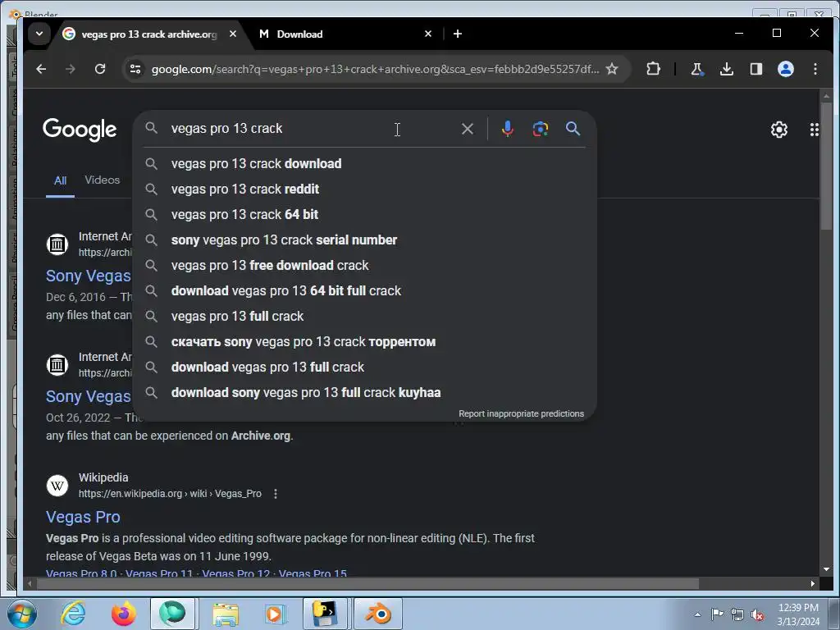Open the Chrome profile avatar
This screenshot has width=840, height=630.
[785, 69]
